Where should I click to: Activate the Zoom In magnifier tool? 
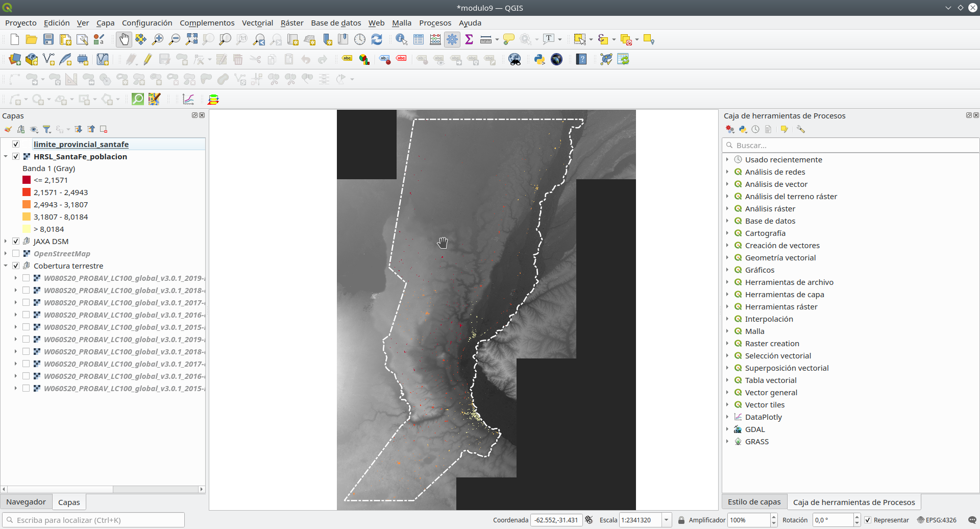pos(158,39)
